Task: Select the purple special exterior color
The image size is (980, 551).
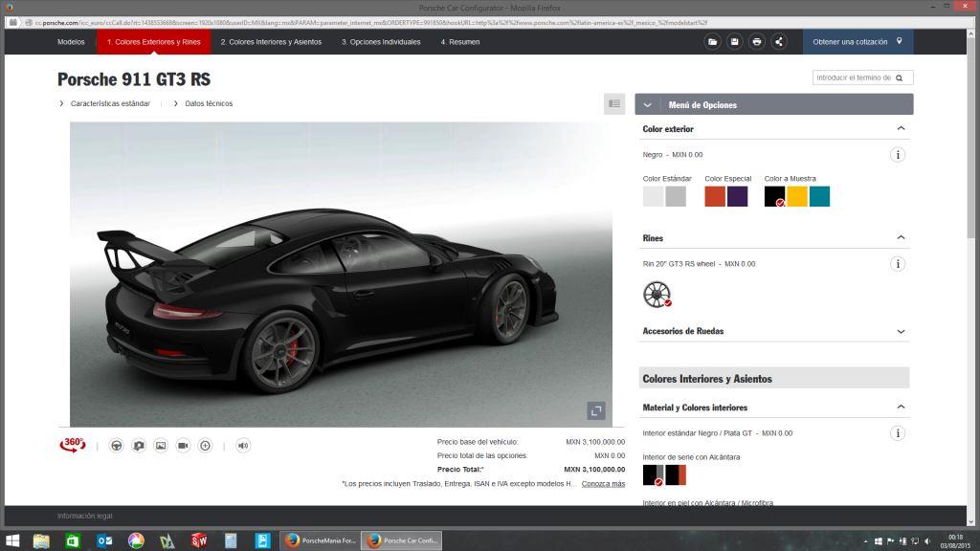Action: (x=738, y=196)
